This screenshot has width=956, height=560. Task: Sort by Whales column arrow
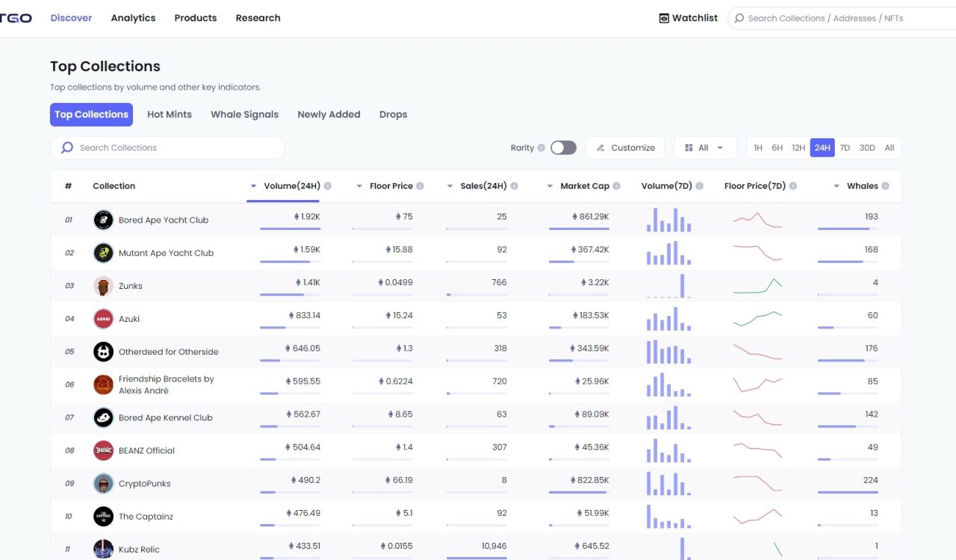pyautogui.click(x=836, y=186)
